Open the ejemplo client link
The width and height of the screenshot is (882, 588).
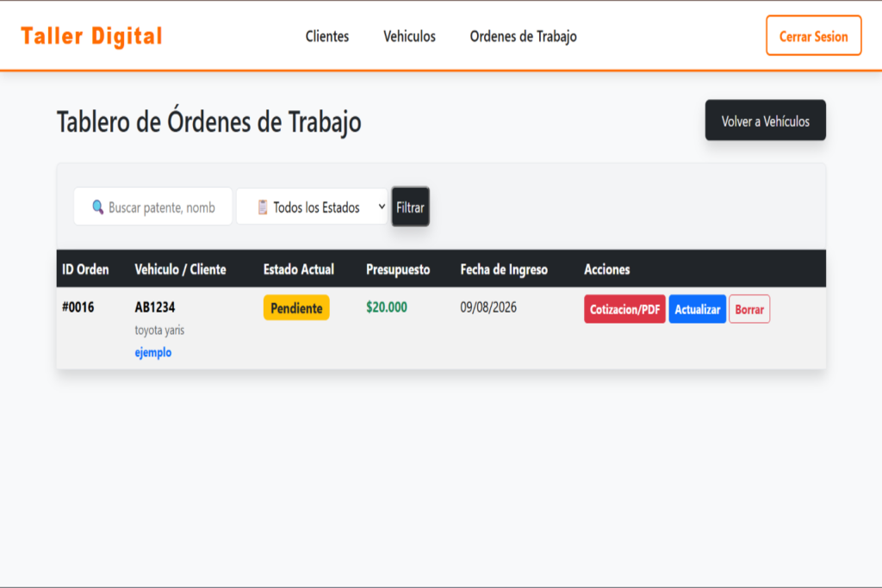click(153, 352)
